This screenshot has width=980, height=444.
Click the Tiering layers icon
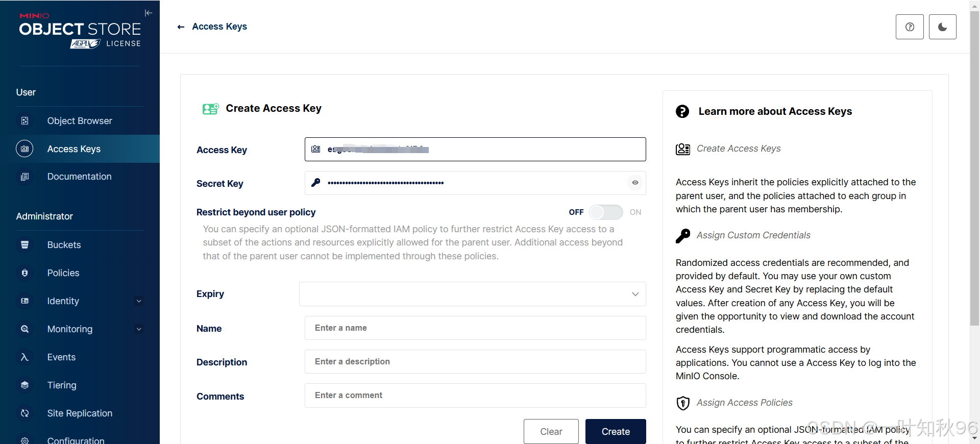tap(24, 385)
